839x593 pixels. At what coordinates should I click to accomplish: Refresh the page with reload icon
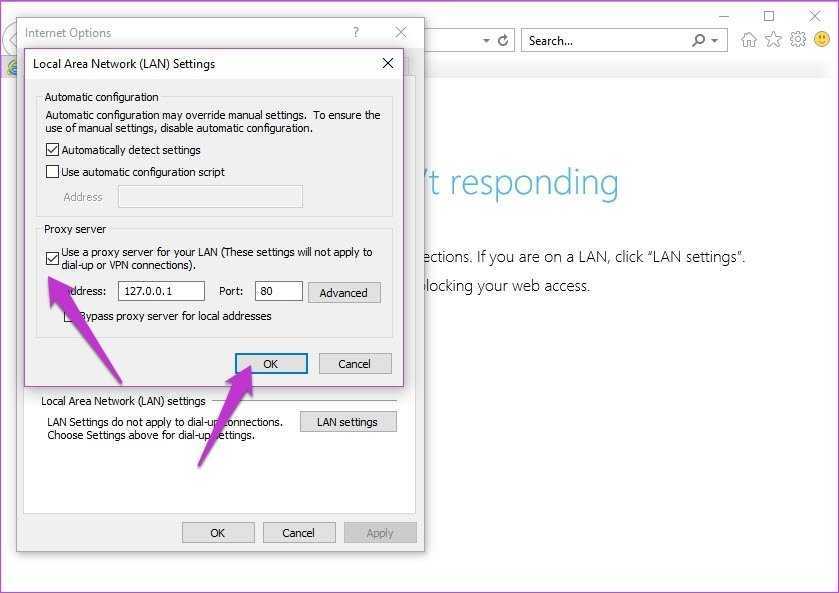pyautogui.click(x=503, y=40)
